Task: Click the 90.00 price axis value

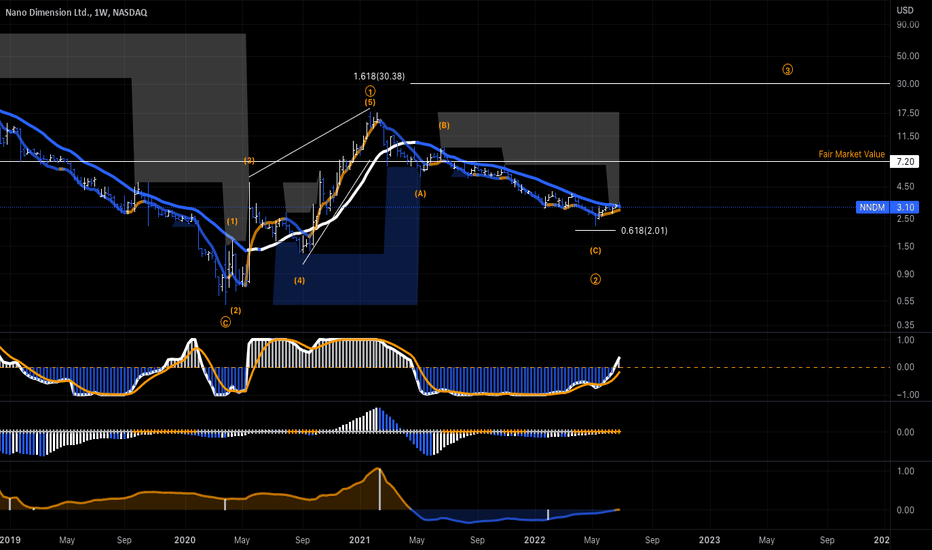Action: coord(908,24)
